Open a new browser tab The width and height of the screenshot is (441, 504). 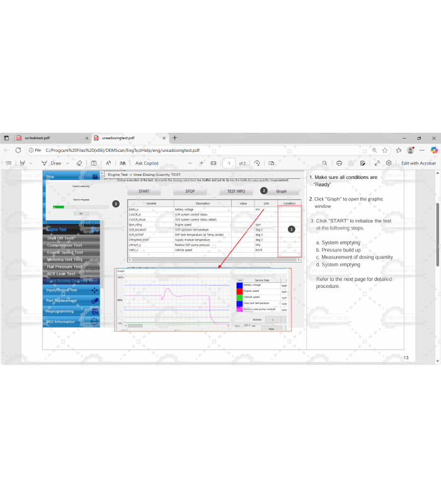pyautogui.click(x=175, y=138)
